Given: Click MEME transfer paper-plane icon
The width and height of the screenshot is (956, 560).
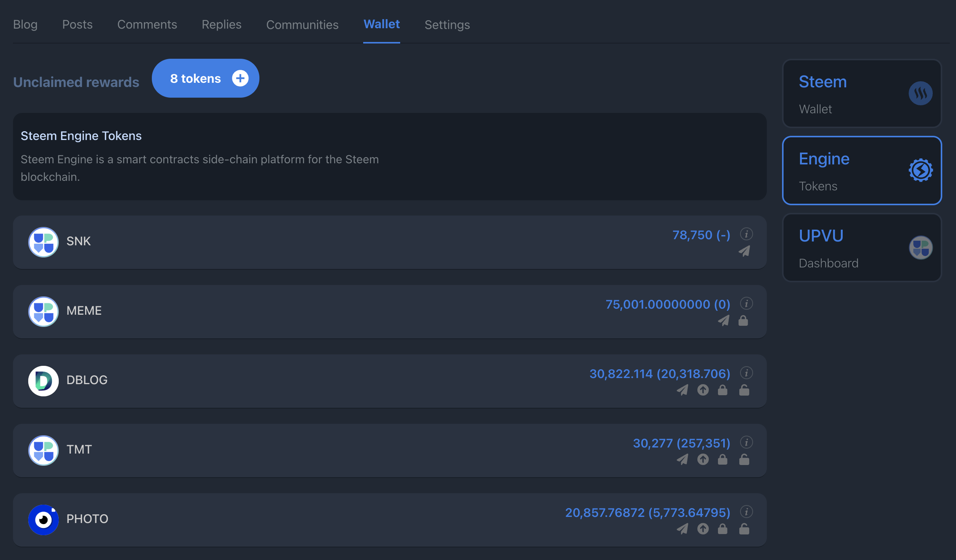Looking at the screenshot, I should point(724,321).
